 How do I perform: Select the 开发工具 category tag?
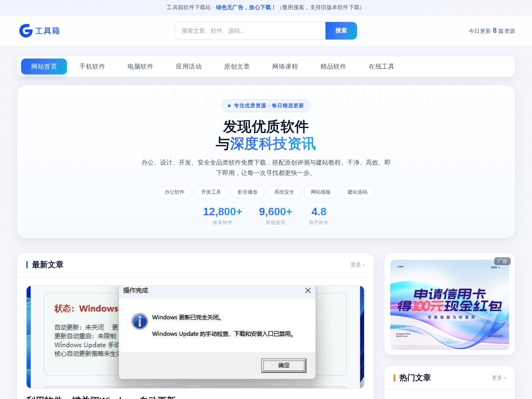[x=211, y=192]
